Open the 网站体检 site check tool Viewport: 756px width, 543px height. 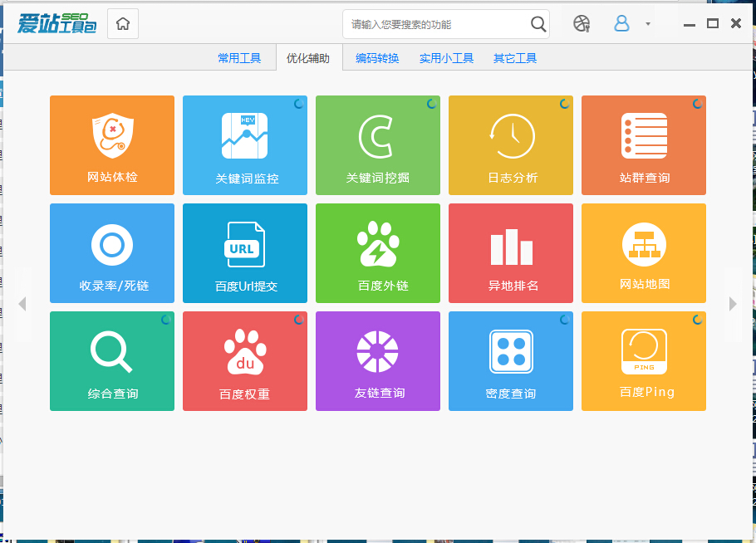[112, 145]
